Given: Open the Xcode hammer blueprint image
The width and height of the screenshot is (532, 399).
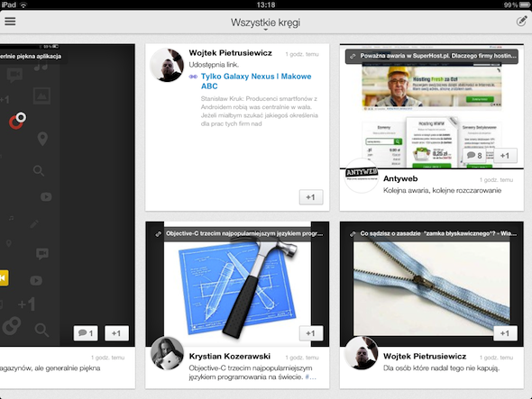Looking at the screenshot, I should coord(237,287).
